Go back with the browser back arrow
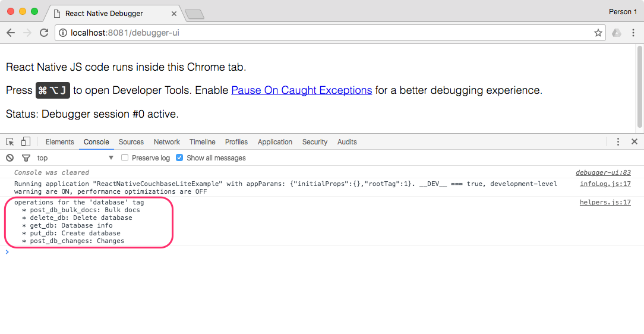The width and height of the screenshot is (644, 334). coord(11,33)
